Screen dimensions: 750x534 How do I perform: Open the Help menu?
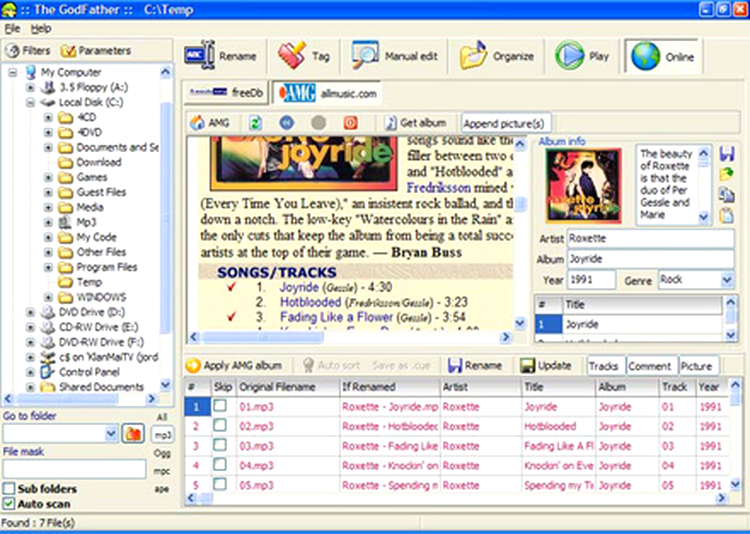[x=41, y=29]
